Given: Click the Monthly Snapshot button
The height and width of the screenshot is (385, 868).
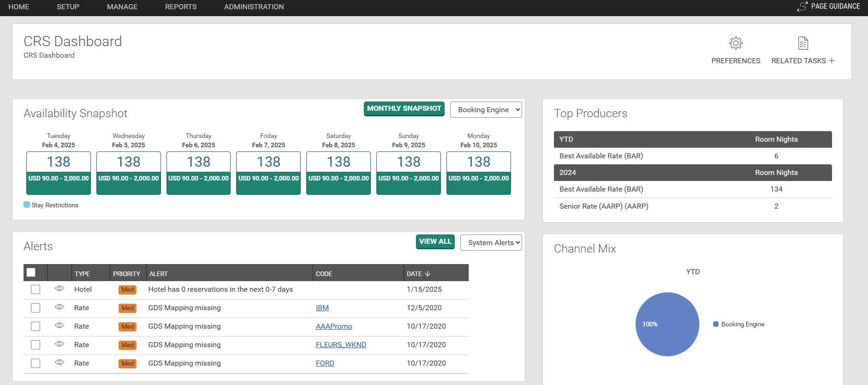Looking at the screenshot, I should click(x=404, y=109).
